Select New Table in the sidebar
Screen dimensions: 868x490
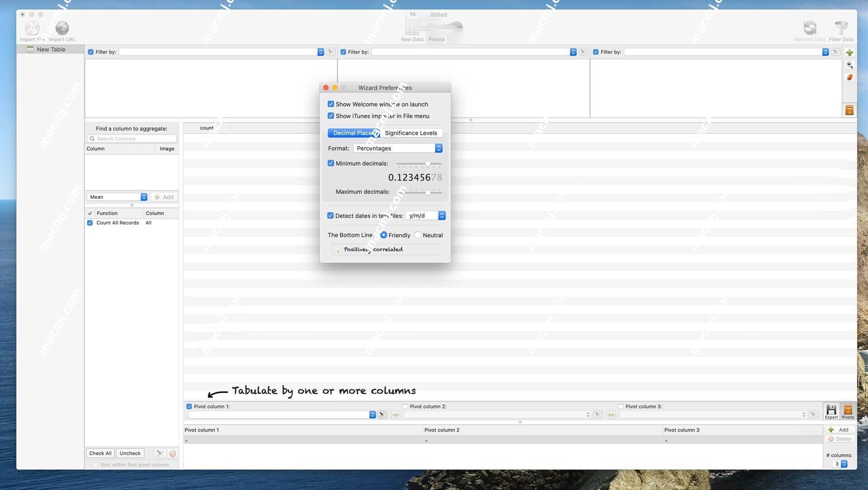coord(50,49)
